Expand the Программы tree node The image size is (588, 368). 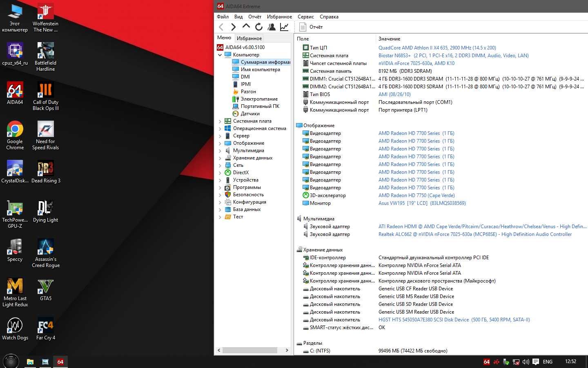220,187
